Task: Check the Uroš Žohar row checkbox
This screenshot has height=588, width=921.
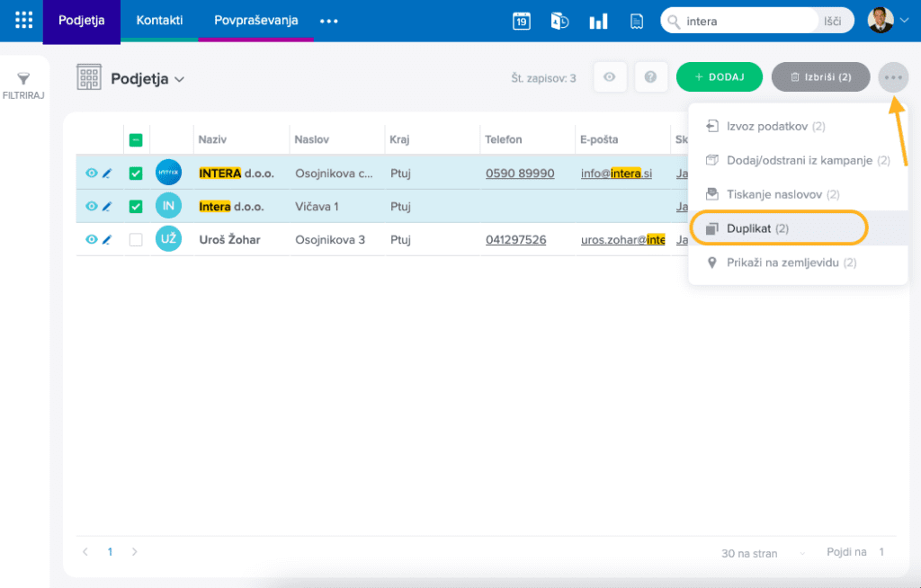Action: (136, 240)
